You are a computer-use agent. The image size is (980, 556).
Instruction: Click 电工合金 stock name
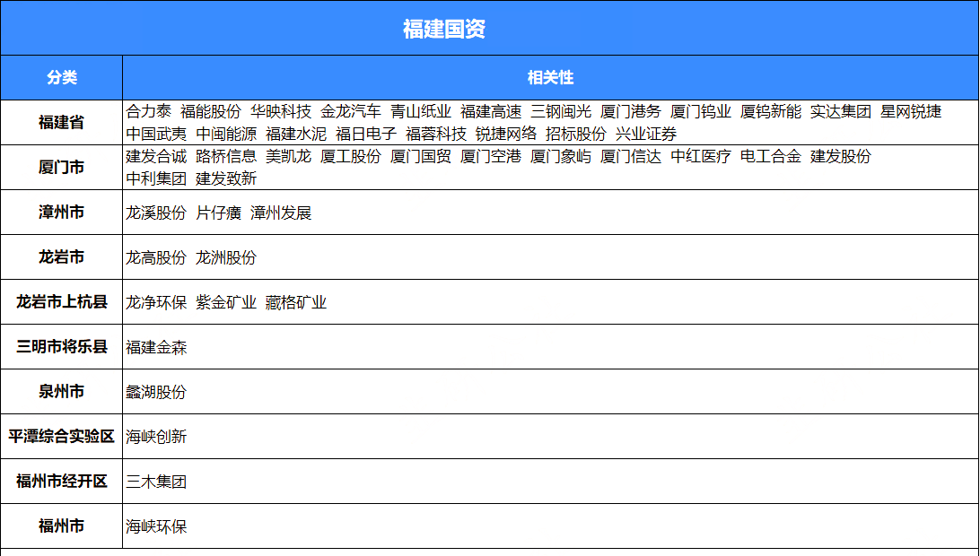(x=771, y=156)
